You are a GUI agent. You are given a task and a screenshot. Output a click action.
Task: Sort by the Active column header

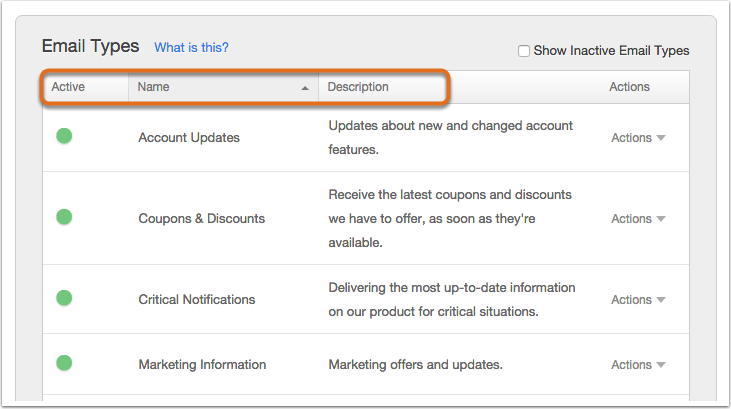[86, 87]
